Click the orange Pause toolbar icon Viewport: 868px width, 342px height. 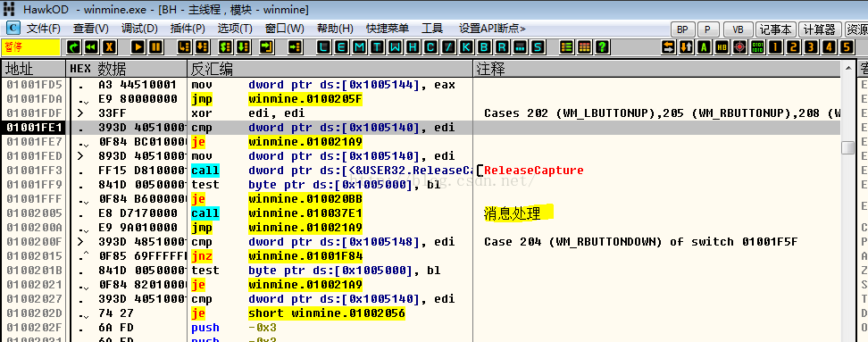click(156, 47)
